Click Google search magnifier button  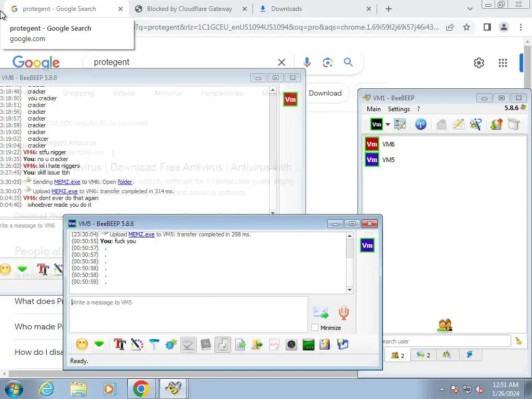(x=348, y=62)
